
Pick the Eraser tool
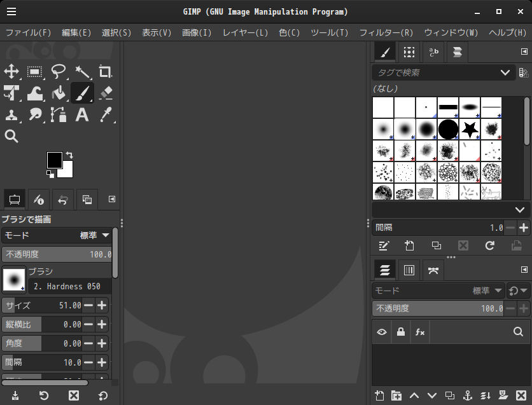106,93
